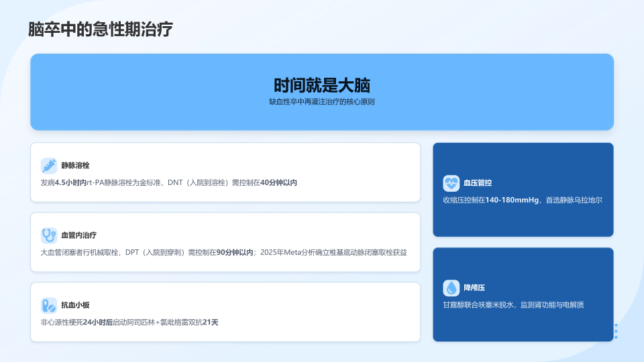
Task: Click the 时间就是大脑 banner heading
Action: [x=322, y=85]
